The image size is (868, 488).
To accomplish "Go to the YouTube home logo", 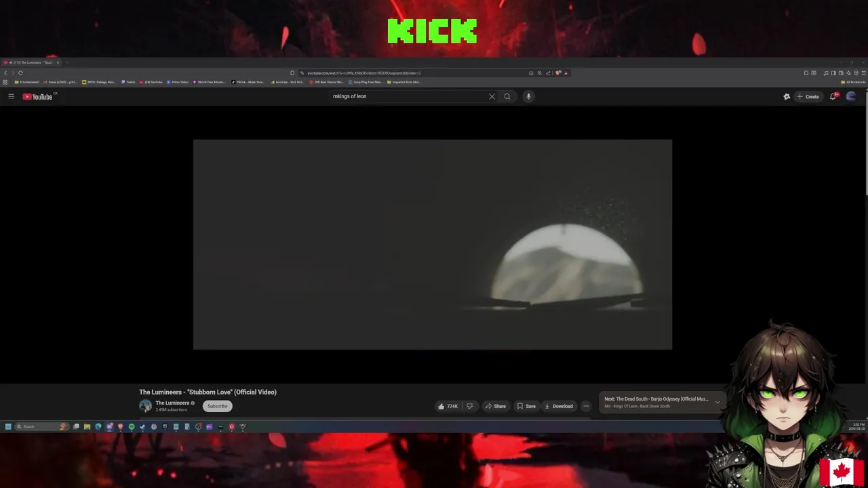I will tap(37, 96).
